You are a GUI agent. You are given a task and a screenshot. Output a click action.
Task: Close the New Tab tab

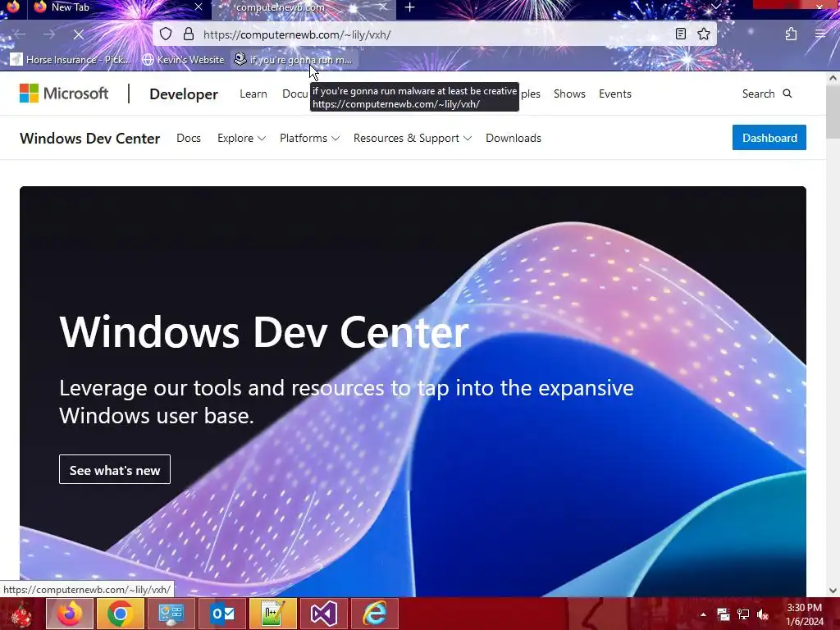199,7
